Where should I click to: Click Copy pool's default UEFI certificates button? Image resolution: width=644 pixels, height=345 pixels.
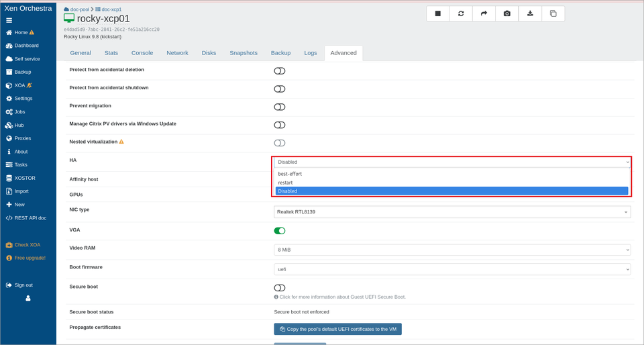pyautogui.click(x=338, y=329)
